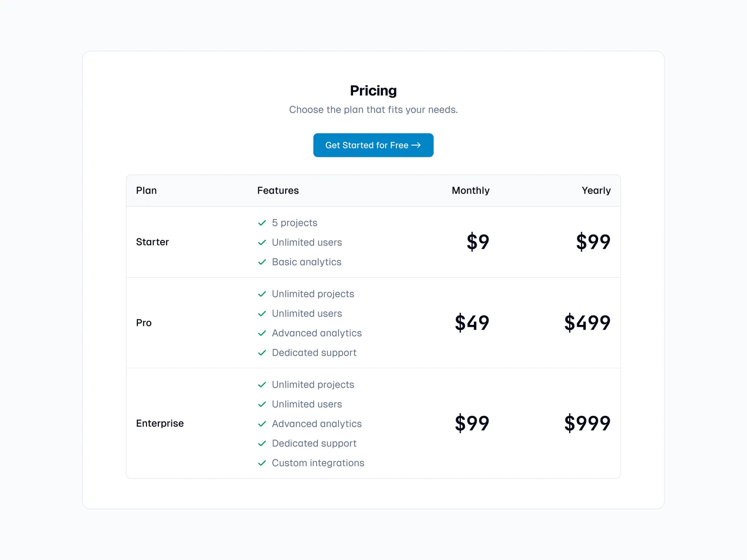Select the Yearly column header
The image size is (747, 560).
[x=596, y=190]
